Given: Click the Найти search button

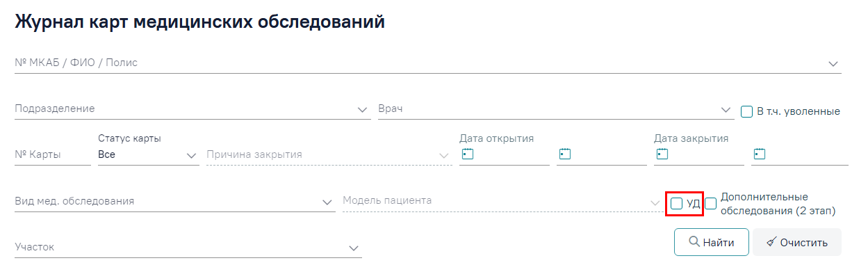Looking at the screenshot, I should pyautogui.click(x=711, y=242).
